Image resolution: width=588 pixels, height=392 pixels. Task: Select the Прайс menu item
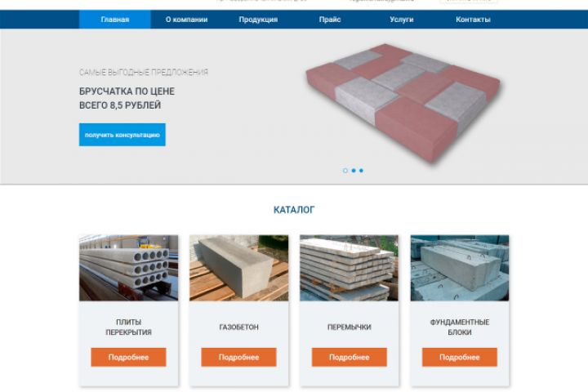tap(330, 20)
